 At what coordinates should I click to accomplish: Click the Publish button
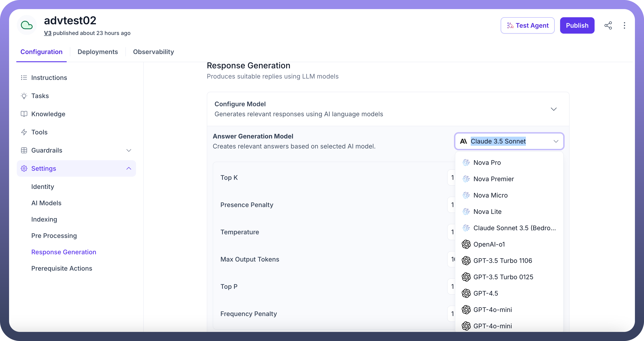(577, 25)
